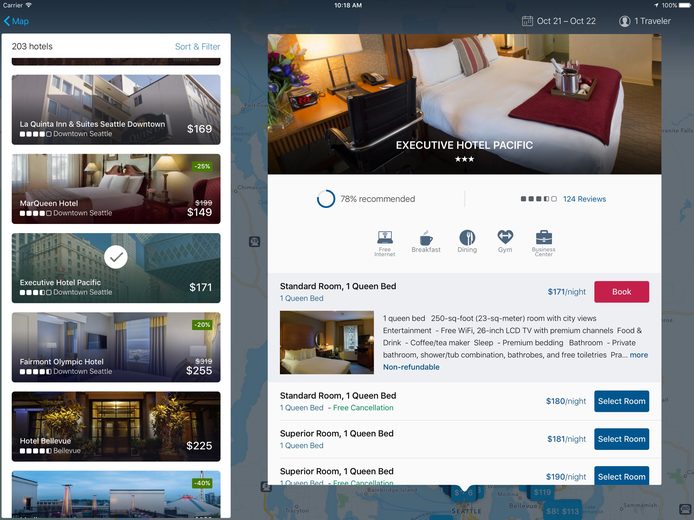Tap the $171/night price label
Screen dimensions: 694x520
567,292
